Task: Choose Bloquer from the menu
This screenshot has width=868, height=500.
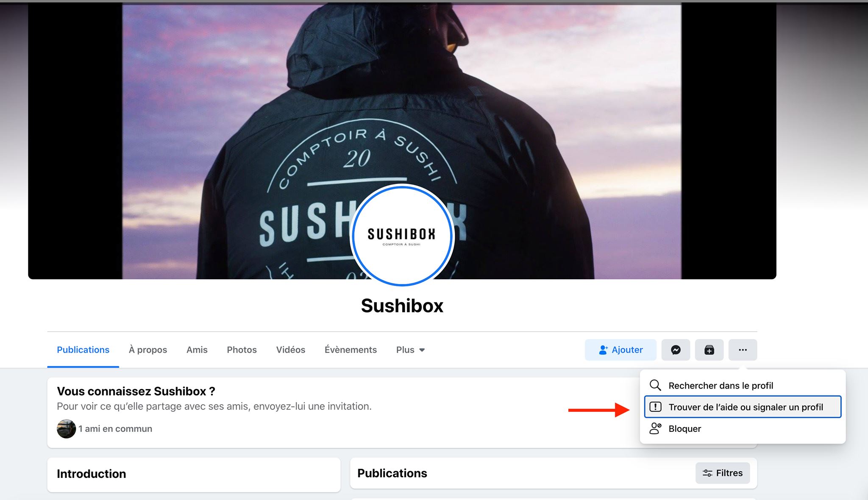Action: point(743,428)
